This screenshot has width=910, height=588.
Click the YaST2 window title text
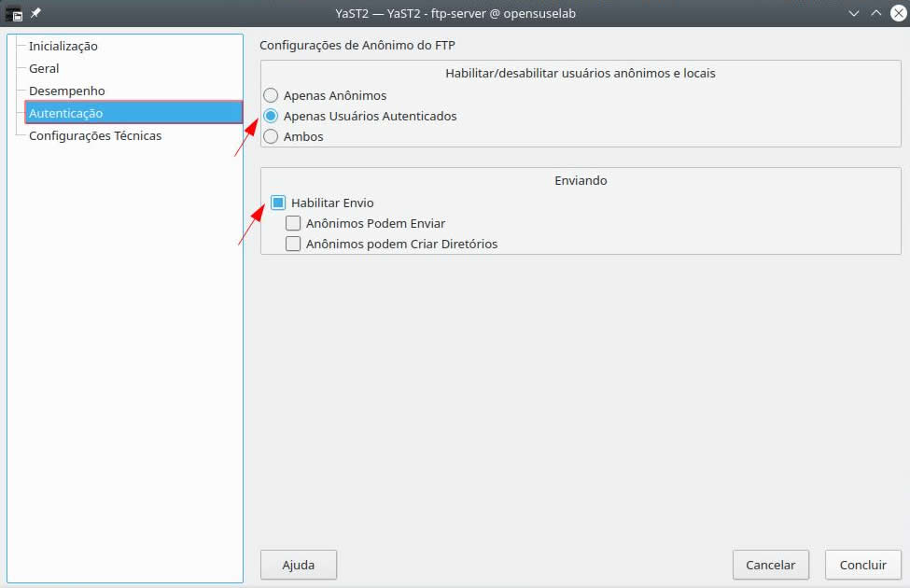pos(455,13)
